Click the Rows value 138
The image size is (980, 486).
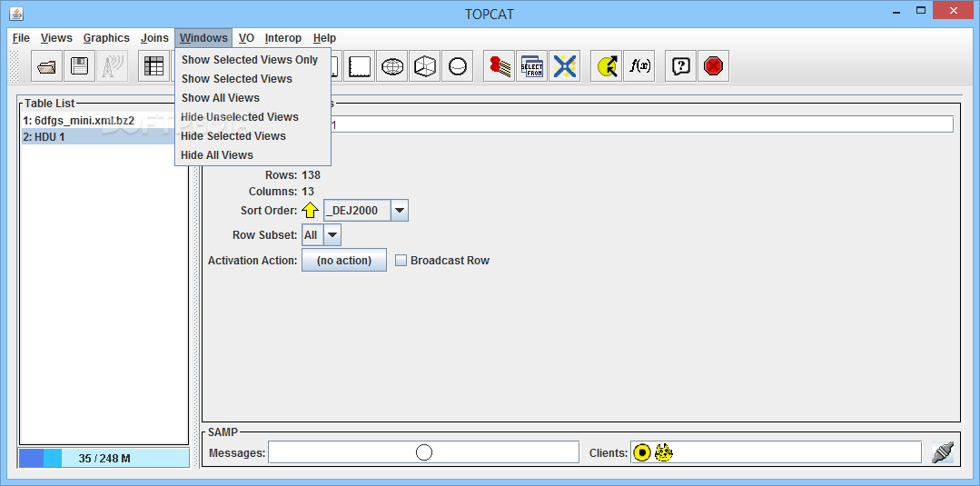312,175
